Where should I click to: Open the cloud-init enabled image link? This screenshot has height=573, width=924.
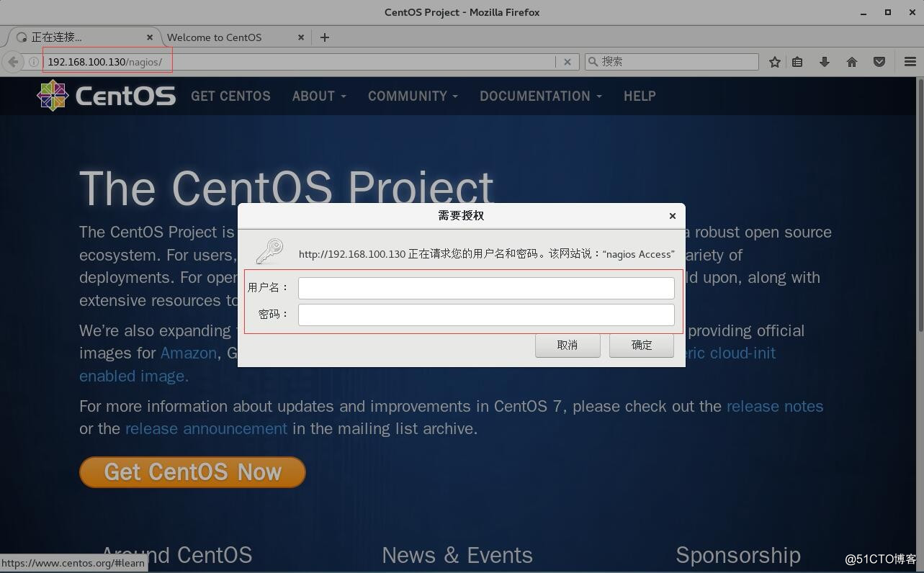(x=134, y=376)
